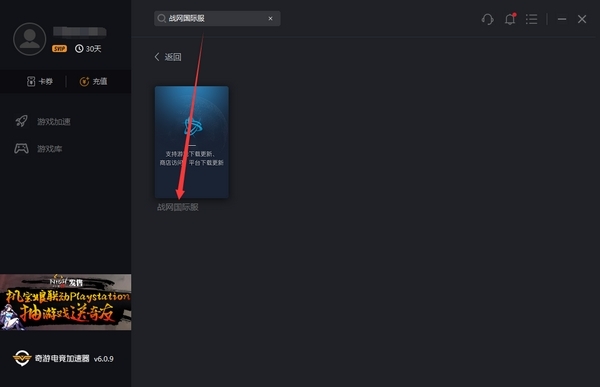Click the blurred username text

pos(80,32)
